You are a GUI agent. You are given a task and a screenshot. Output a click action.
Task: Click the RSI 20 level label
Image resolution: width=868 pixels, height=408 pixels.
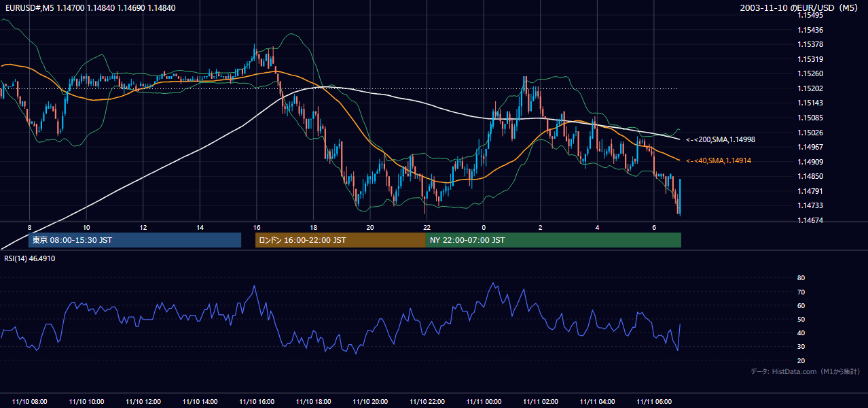(x=801, y=360)
